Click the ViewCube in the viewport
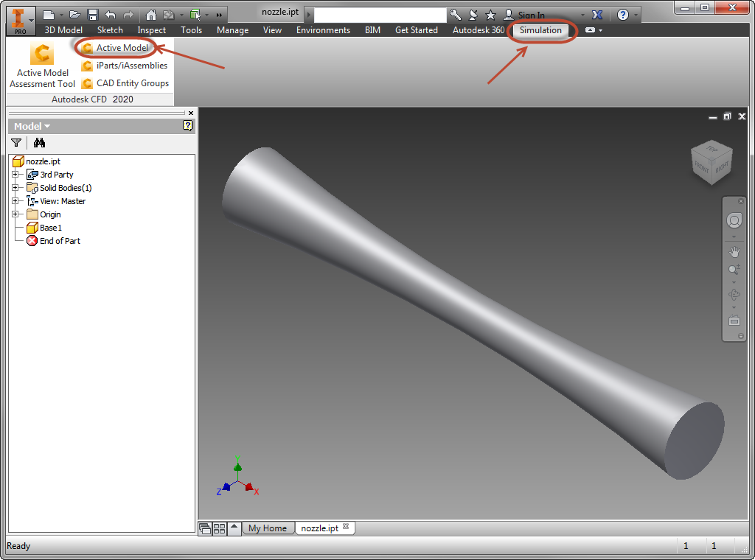 click(x=711, y=162)
